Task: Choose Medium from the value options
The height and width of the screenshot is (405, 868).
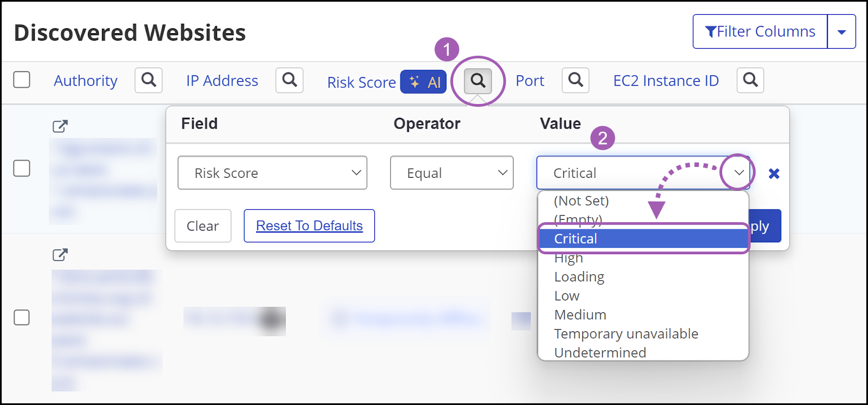Action: 579,314
